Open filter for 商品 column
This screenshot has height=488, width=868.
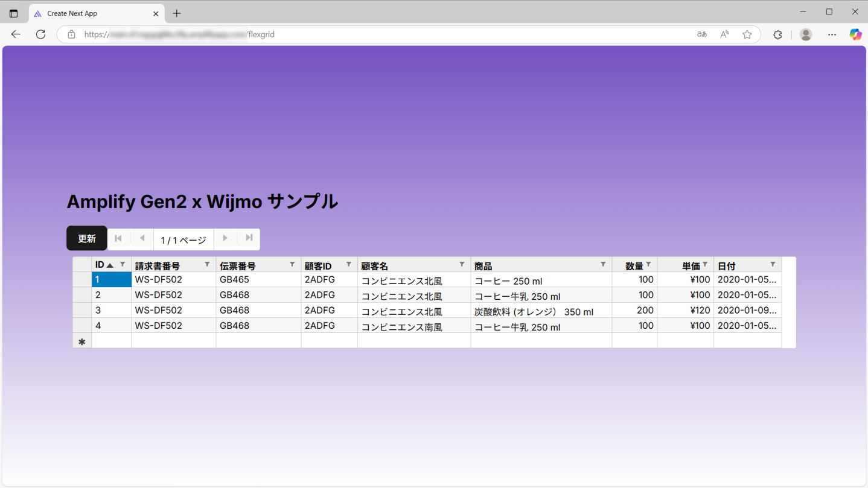[603, 265]
